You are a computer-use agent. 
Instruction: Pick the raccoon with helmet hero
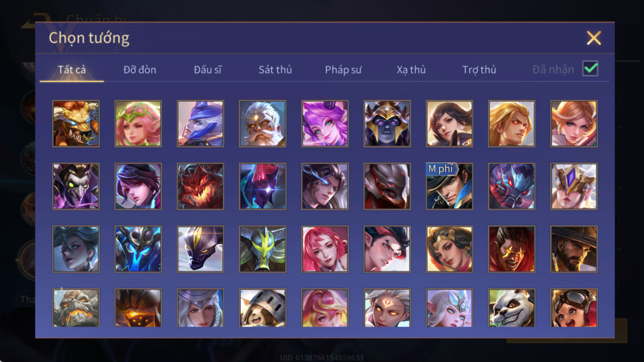[263, 308]
